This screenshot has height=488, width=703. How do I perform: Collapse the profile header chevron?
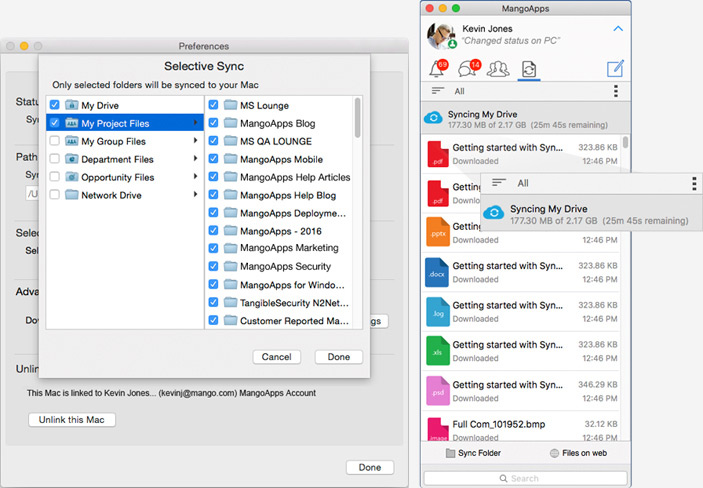618,29
